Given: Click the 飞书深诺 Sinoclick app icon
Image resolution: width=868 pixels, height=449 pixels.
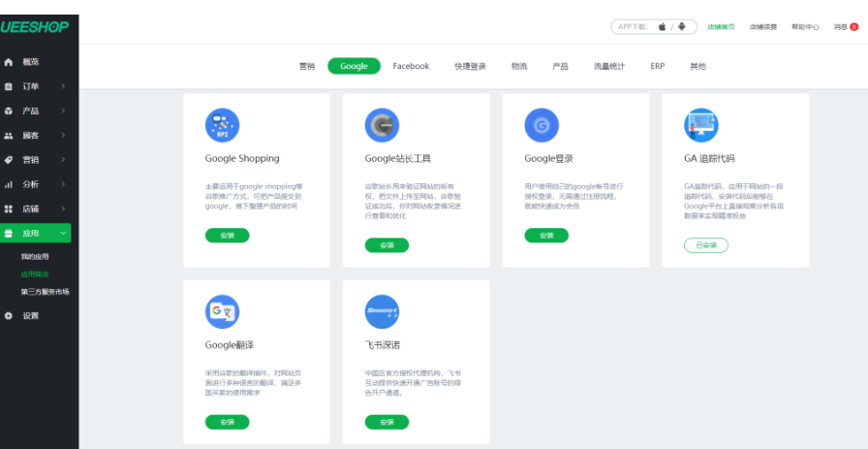Looking at the screenshot, I should point(382,311).
